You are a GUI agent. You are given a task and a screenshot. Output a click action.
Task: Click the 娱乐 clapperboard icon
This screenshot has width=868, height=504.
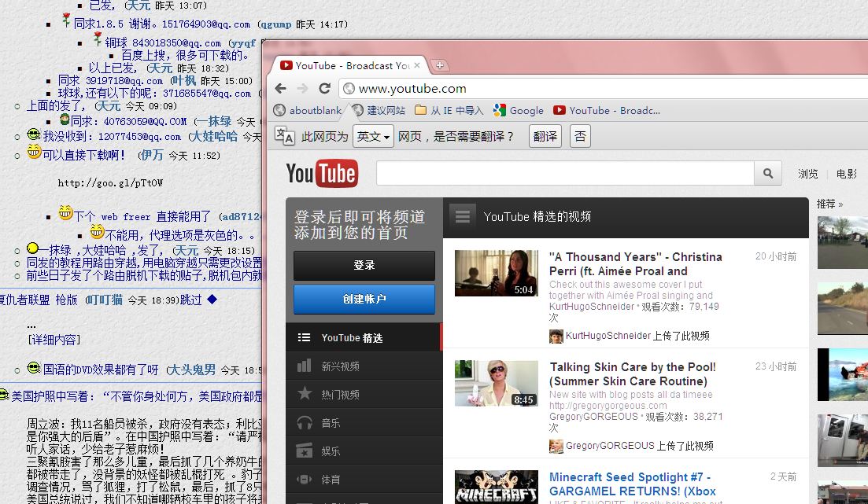click(304, 451)
